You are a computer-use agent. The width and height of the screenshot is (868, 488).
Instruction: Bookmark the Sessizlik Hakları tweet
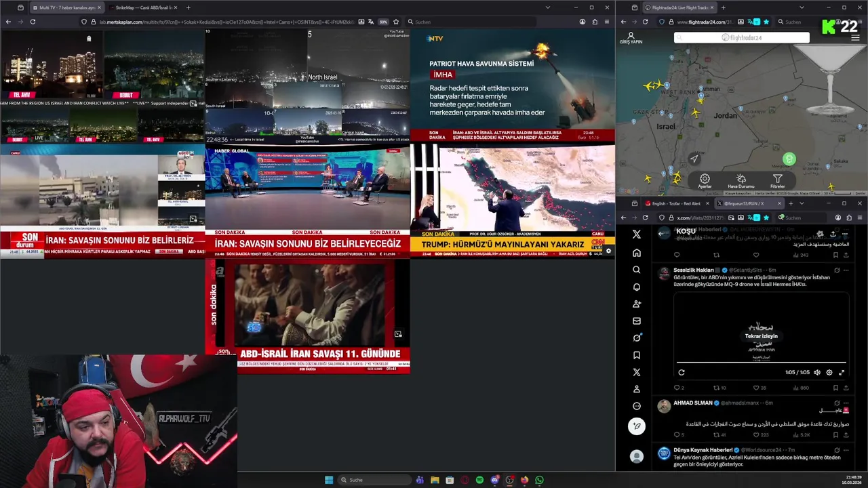[x=835, y=388]
